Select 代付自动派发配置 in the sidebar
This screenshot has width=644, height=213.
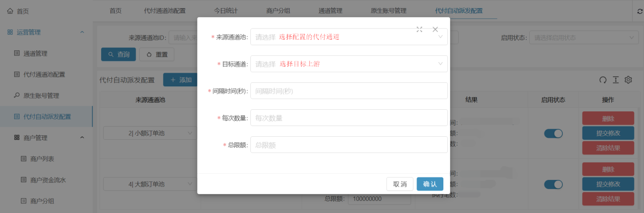click(46, 117)
